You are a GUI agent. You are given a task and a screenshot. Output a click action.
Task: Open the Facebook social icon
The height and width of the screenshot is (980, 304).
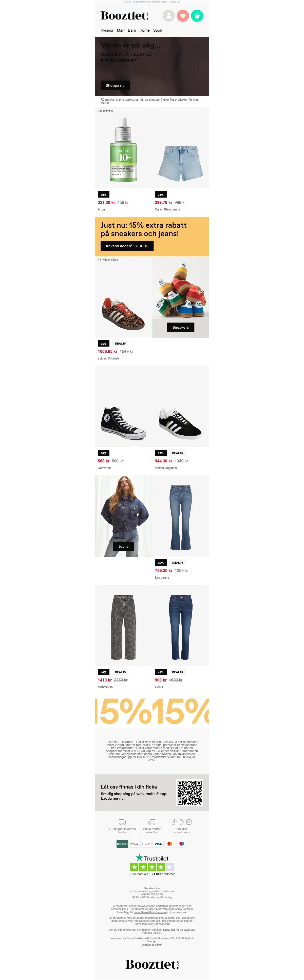point(181,822)
